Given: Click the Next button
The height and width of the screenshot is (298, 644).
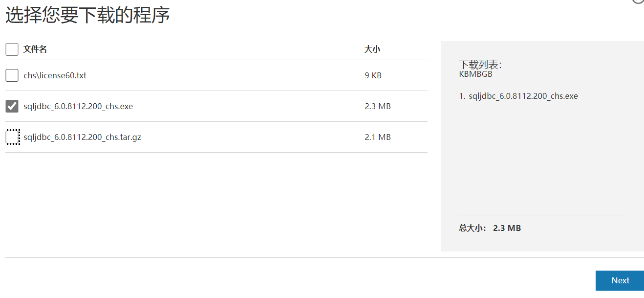Looking at the screenshot, I should click(x=620, y=280).
